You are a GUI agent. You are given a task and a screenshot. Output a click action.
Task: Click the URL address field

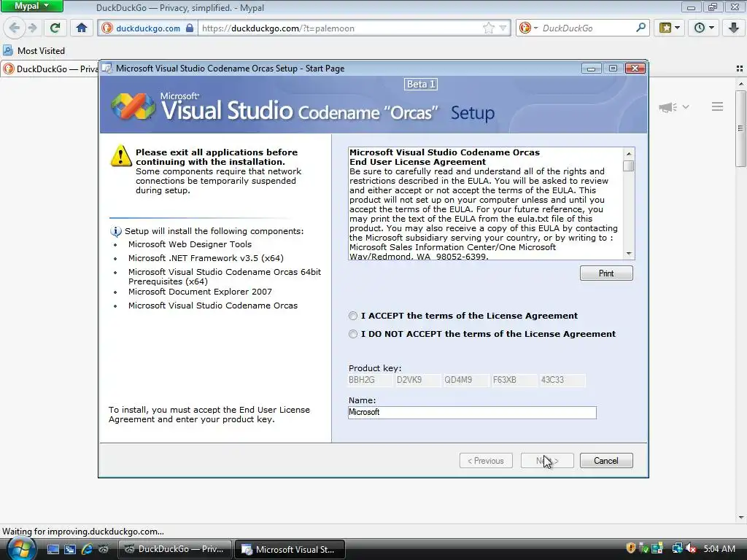coord(341,28)
